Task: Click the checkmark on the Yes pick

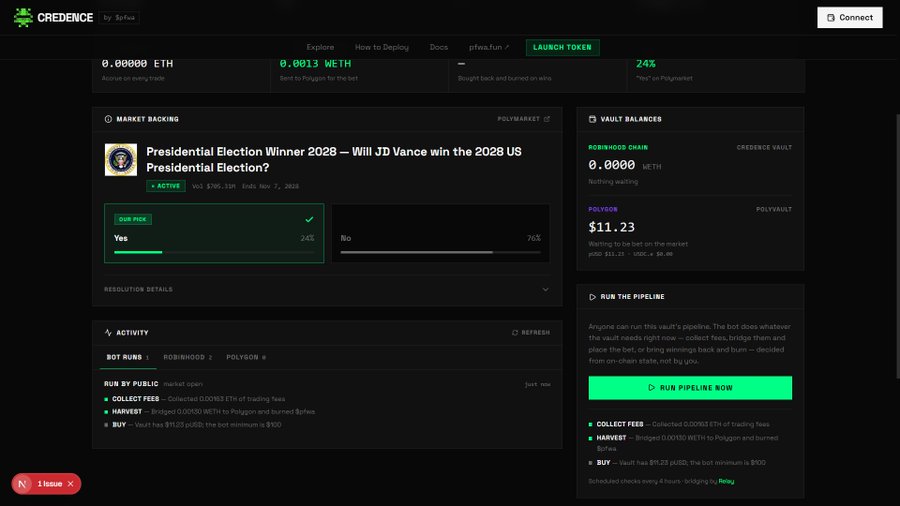Action: pyautogui.click(x=309, y=219)
